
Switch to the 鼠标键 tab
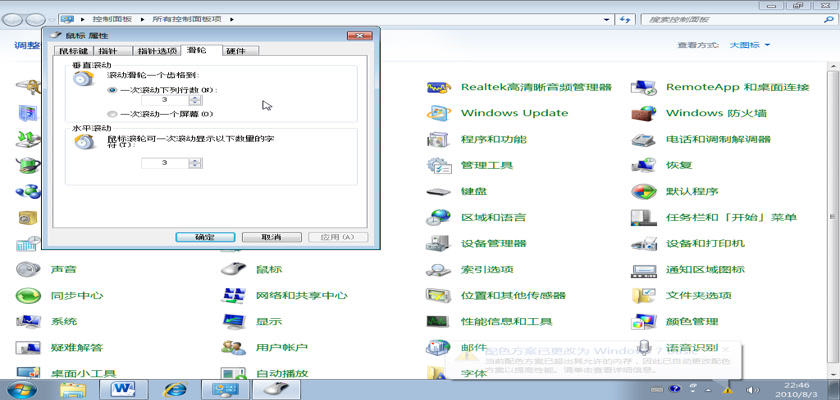[x=73, y=51]
